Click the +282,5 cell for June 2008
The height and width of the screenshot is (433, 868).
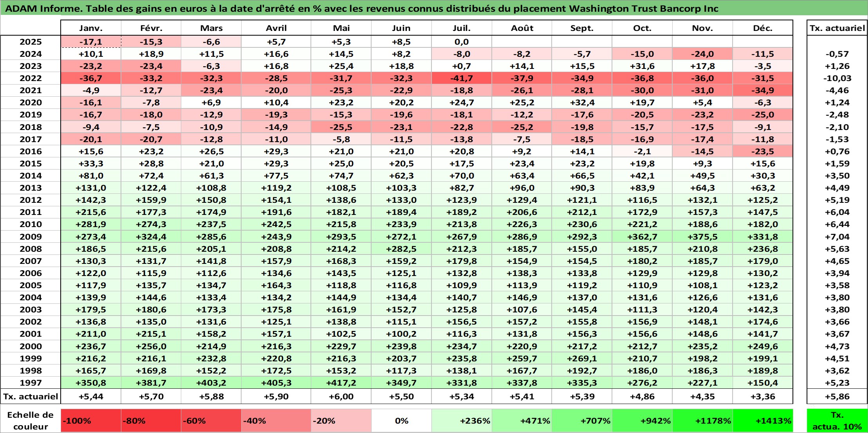[x=401, y=249]
